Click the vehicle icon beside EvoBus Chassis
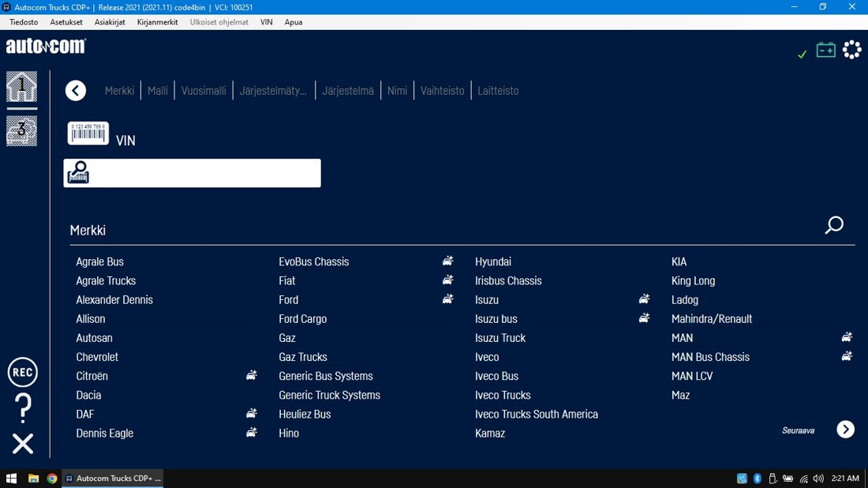Screen dimensions: 868x488 448,261
